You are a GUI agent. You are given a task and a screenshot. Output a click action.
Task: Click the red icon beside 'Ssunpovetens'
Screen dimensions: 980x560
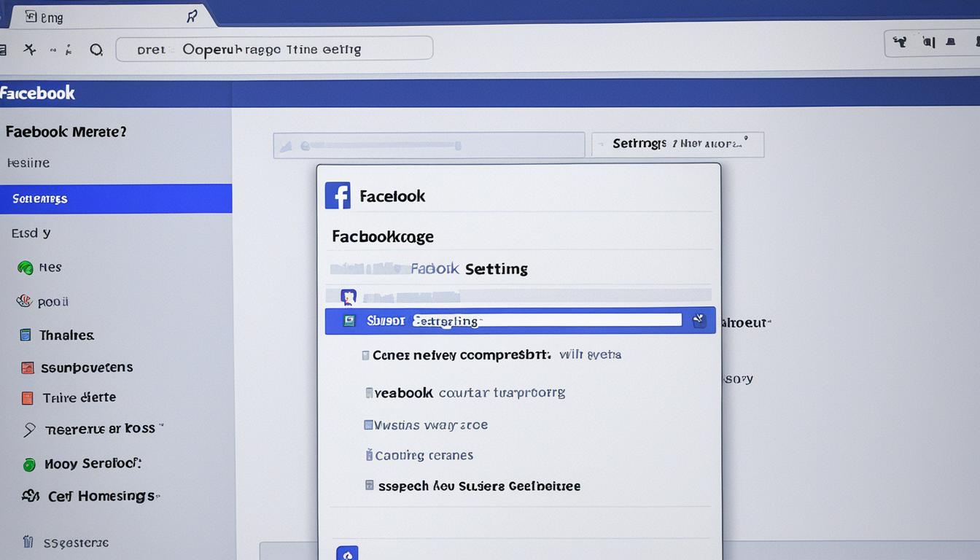click(x=27, y=367)
